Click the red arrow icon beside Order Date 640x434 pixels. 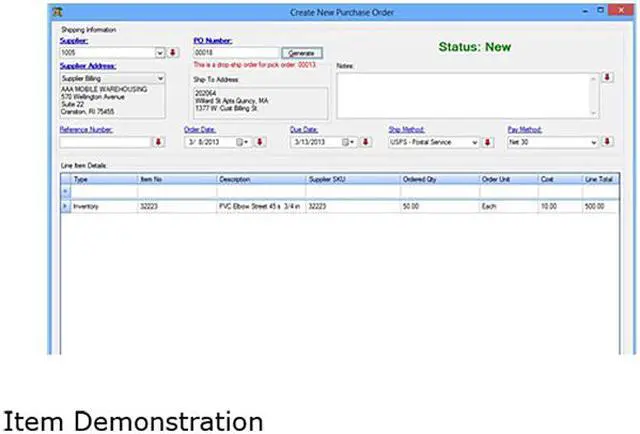point(260,142)
